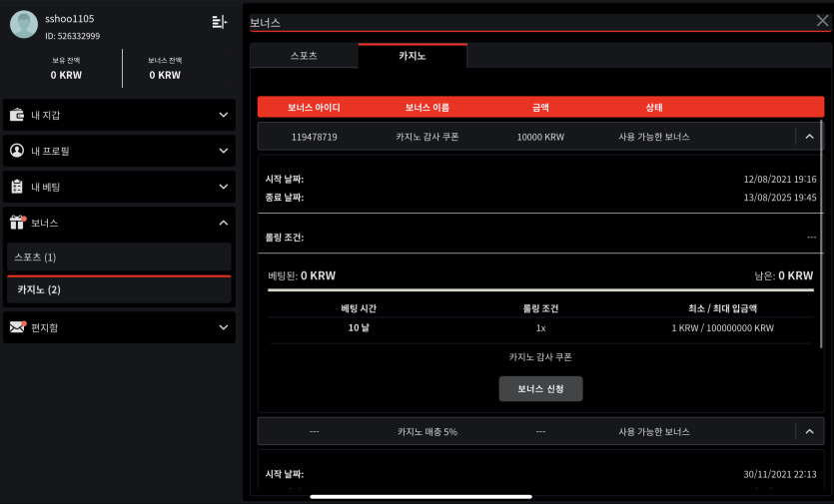Click the 베팅된: 0 KRW text

click(x=302, y=275)
